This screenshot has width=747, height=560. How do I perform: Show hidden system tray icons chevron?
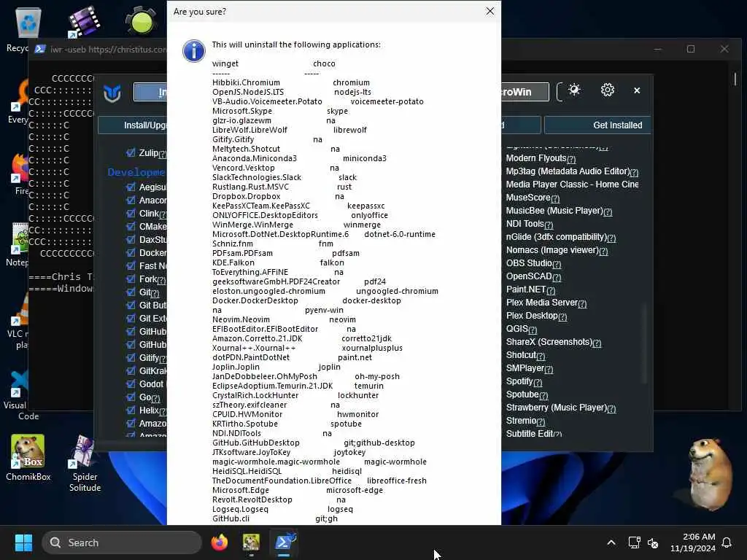coord(611,542)
